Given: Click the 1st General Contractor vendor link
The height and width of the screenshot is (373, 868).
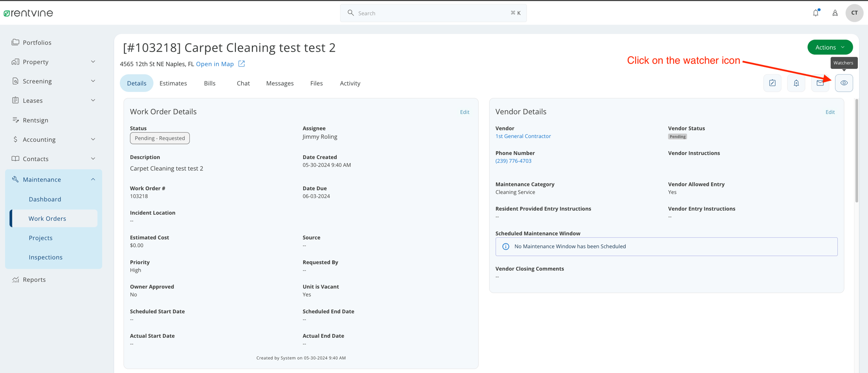Looking at the screenshot, I should pos(523,136).
